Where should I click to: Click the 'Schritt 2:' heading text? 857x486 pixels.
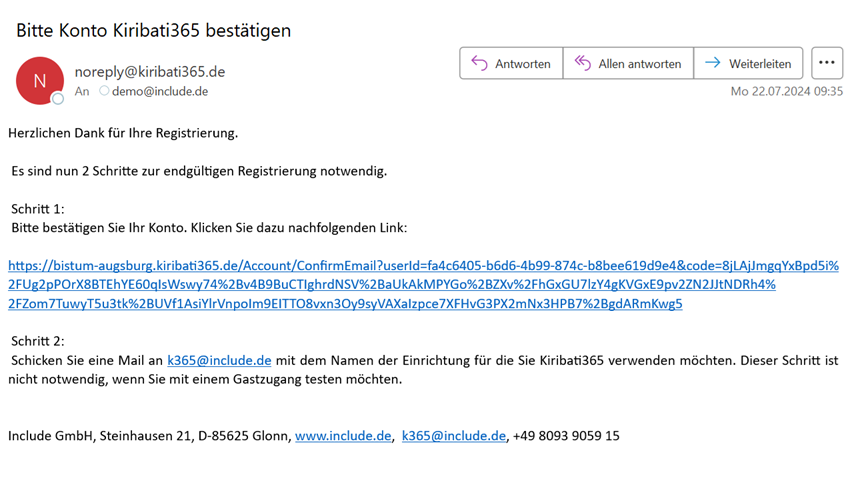coord(38,341)
